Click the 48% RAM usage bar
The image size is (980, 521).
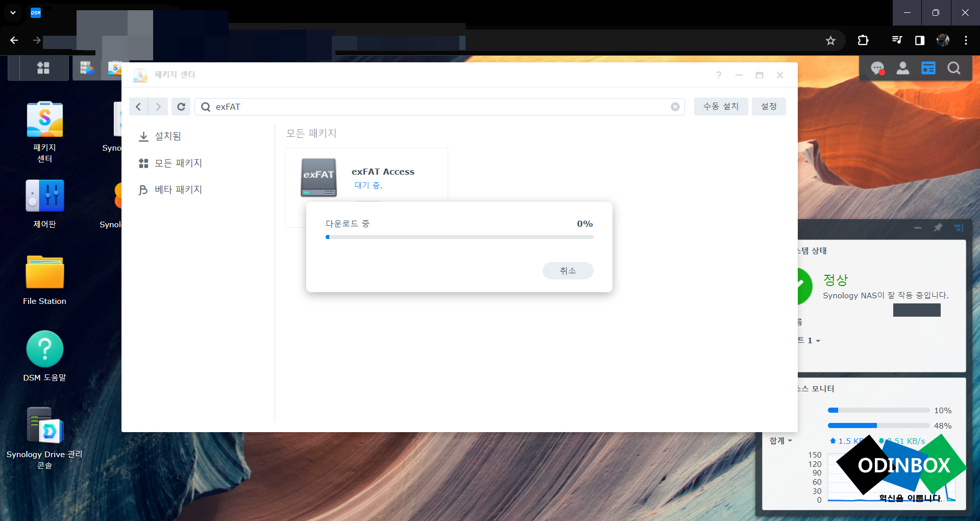pyautogui.click(x=878, y=425)
